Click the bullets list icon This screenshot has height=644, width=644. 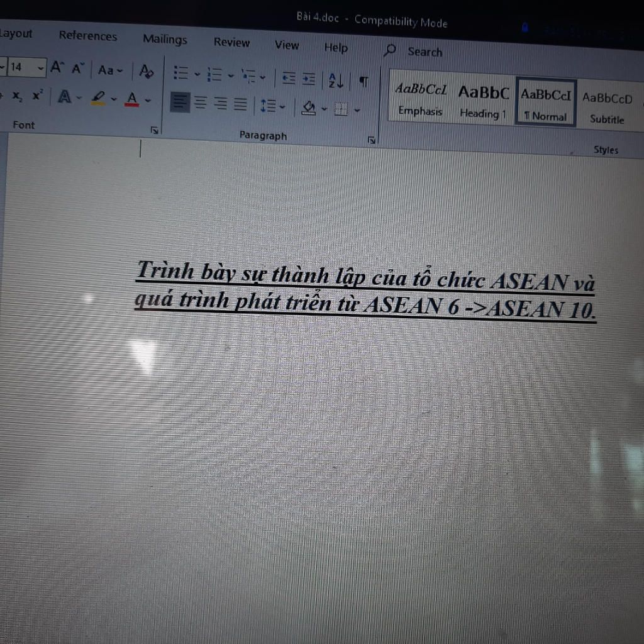click(181, 73)
